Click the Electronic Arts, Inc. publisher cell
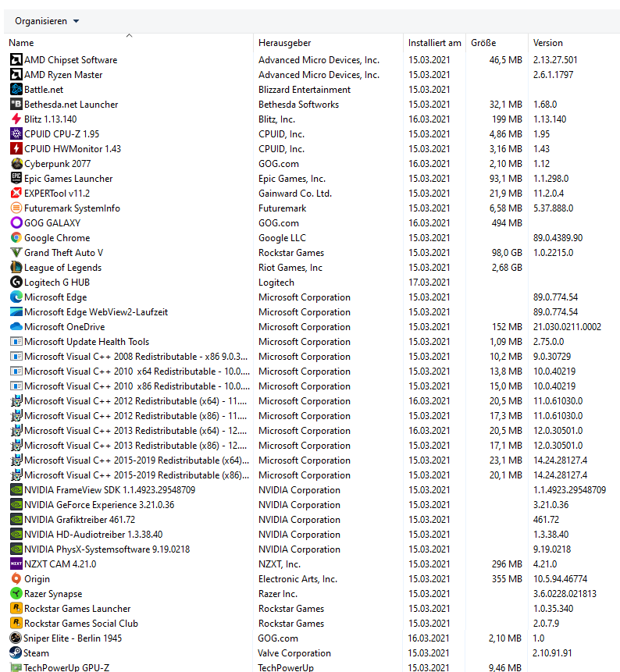Screen dimensions: 620x672 (x=298, y=578)
